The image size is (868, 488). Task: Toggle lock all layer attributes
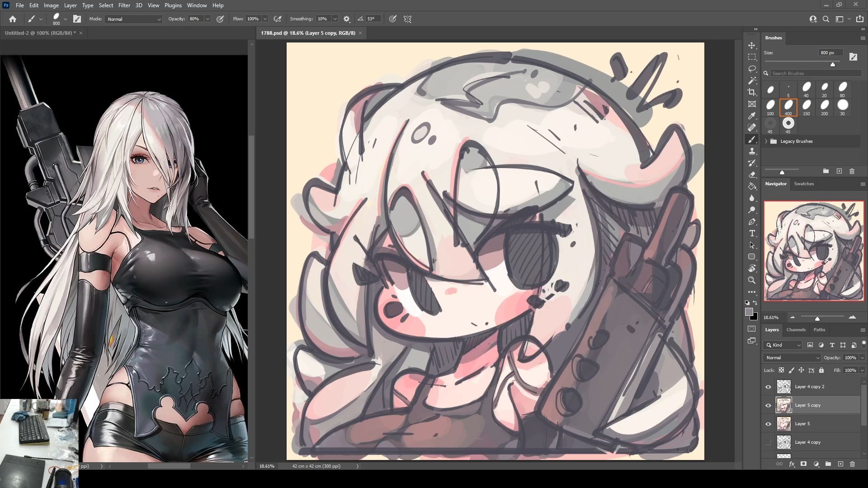(821, 370)
